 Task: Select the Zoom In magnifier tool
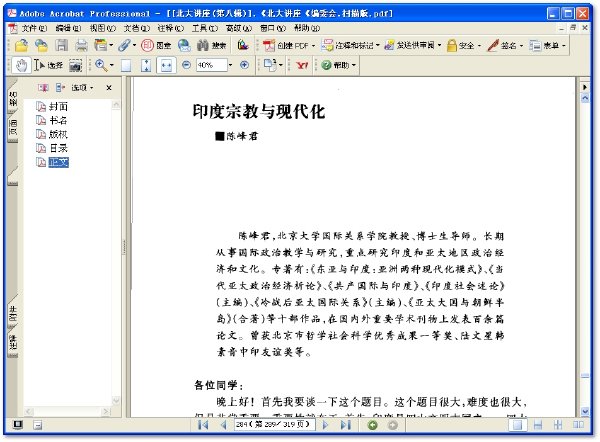click(x=101, y=65)
